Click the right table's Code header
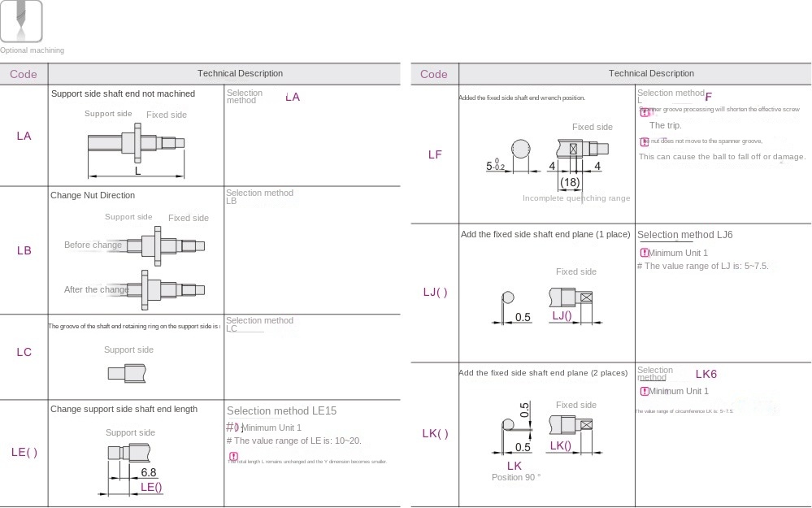This screenshot has width=812, height=508. (435, 74)
